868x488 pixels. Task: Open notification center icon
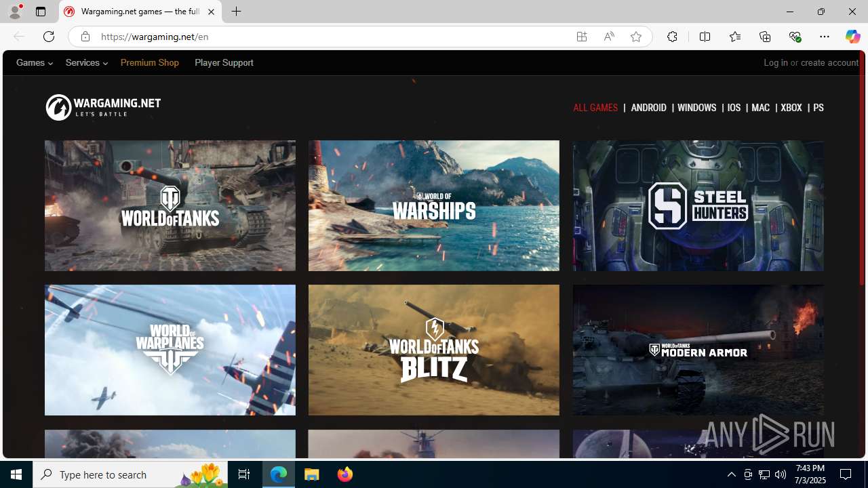click(846, 474)
